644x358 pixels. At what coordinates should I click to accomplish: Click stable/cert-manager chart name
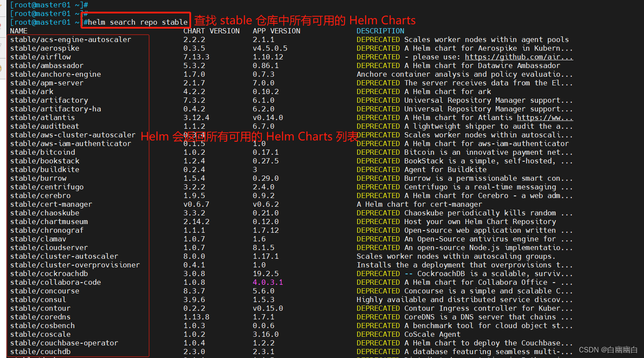pyautogui.click(x=51, y=204)
